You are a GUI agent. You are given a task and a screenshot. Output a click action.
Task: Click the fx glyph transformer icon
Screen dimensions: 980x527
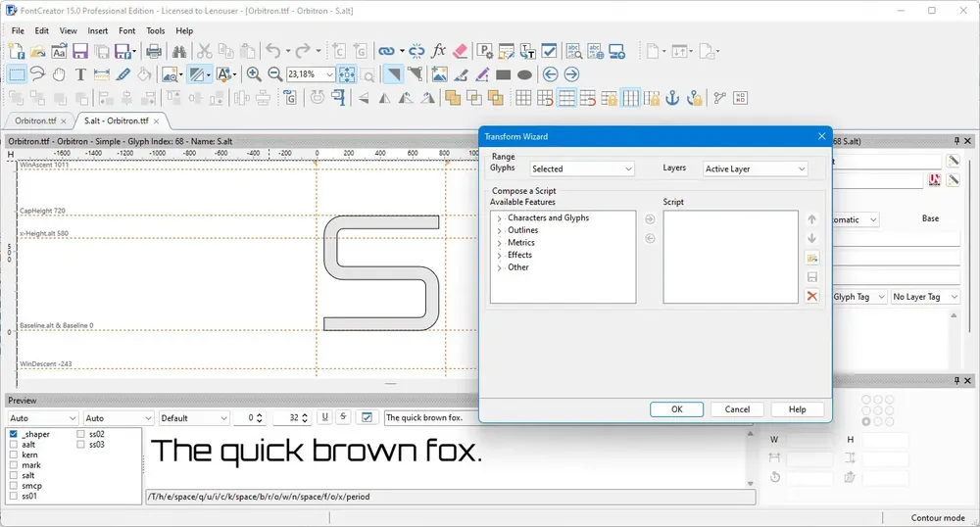click(x=439, y=51)
